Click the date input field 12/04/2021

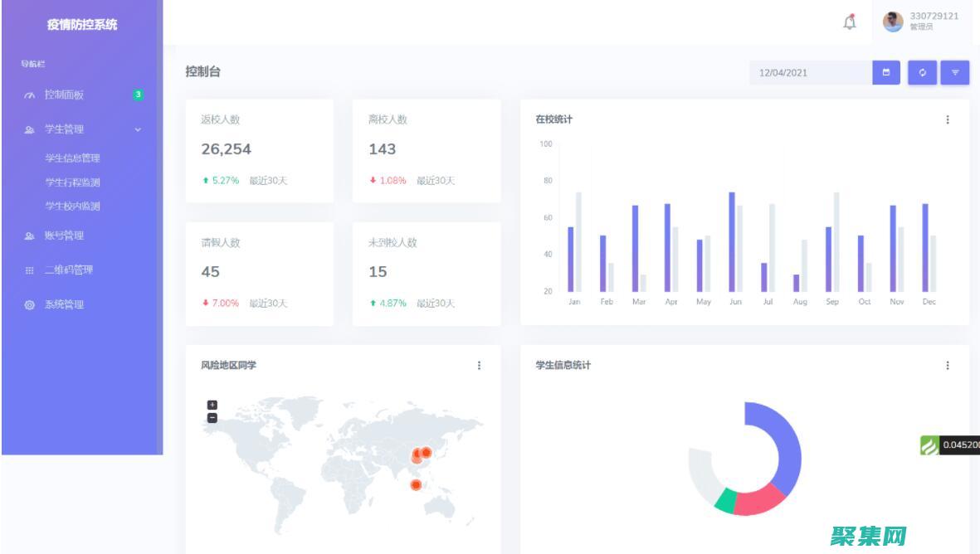click(x=809, y=73)
